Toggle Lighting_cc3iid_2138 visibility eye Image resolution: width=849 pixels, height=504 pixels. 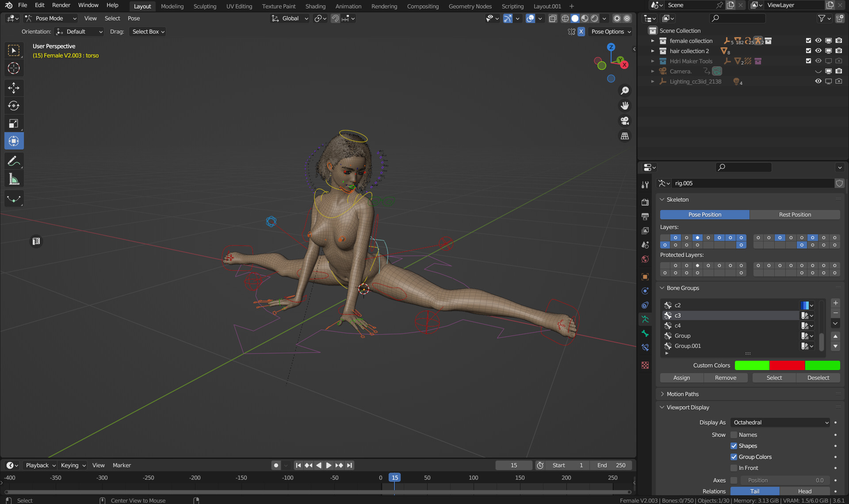pos(818,81)
